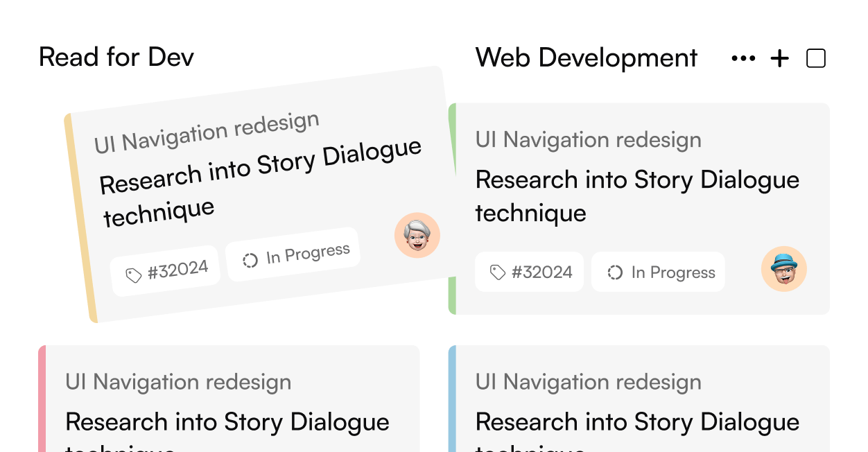Open the three-dots menu for Web Development
This screenshot has width=868, height=452.
[743, 59]
